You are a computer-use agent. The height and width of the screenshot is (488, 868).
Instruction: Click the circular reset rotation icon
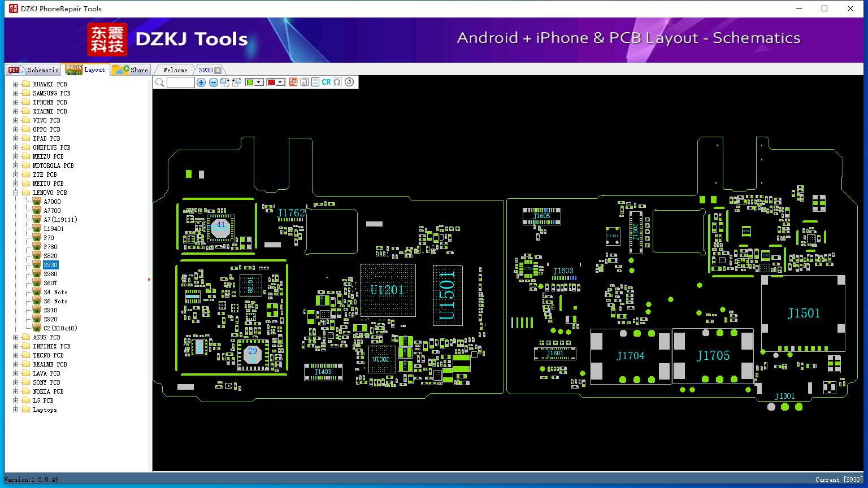tap(349, 82)
